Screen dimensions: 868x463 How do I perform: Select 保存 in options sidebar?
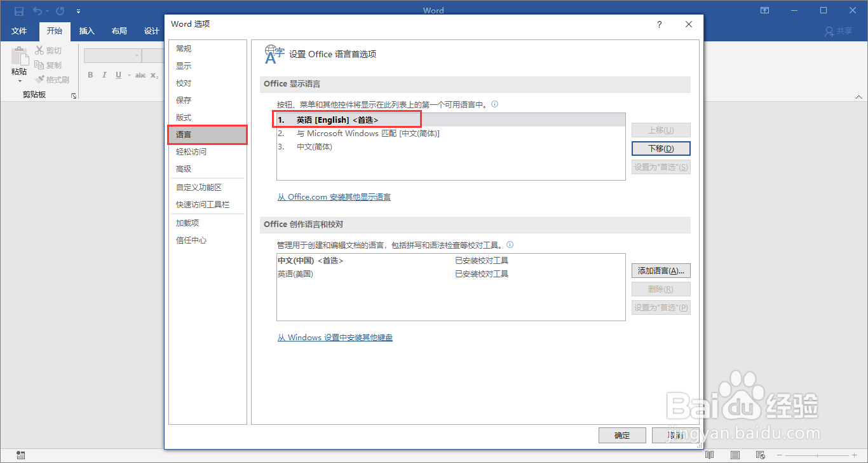pos(207,100)
